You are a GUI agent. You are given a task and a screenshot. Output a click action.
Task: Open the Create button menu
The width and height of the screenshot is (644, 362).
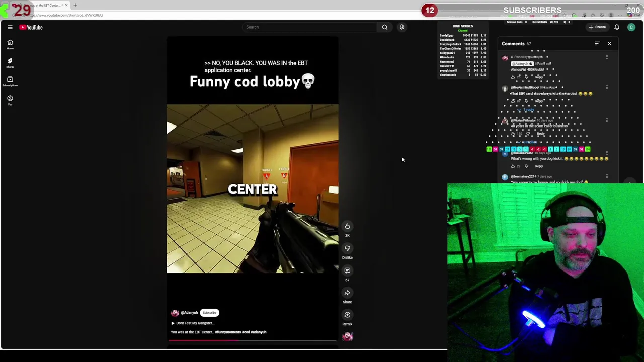click(x=598, y=27)
